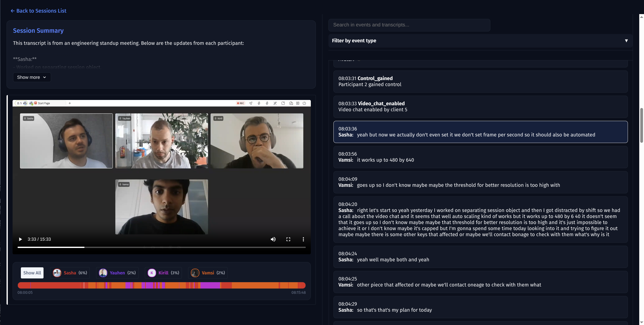Open the Filter by event type dropdown
This screenshot has height=325, width=644.
click(480, 41)
